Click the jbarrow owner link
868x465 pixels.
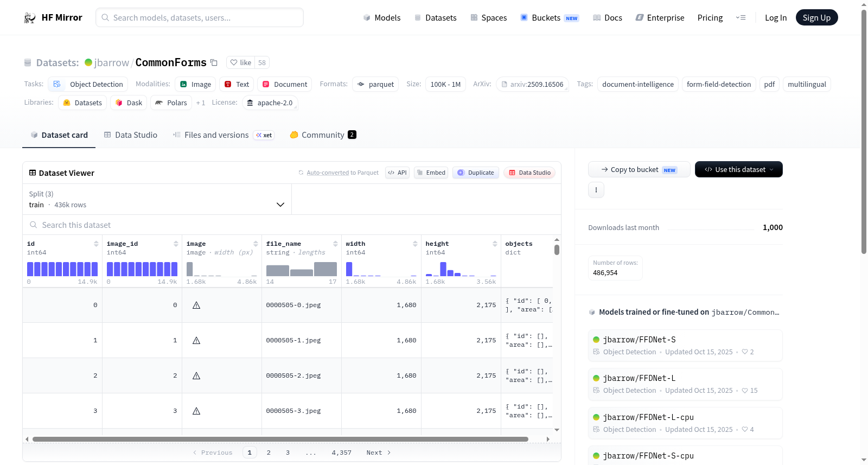(x=112, y=62)
